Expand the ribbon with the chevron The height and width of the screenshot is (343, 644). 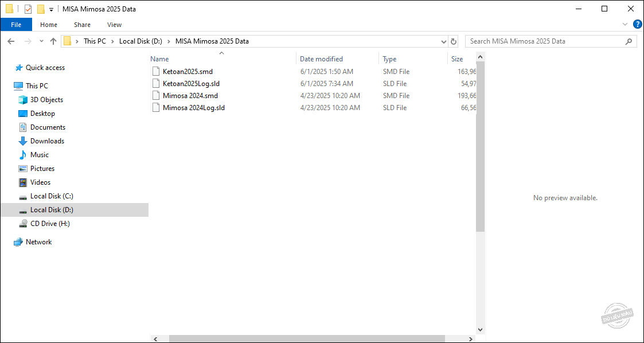coord(625,24)
